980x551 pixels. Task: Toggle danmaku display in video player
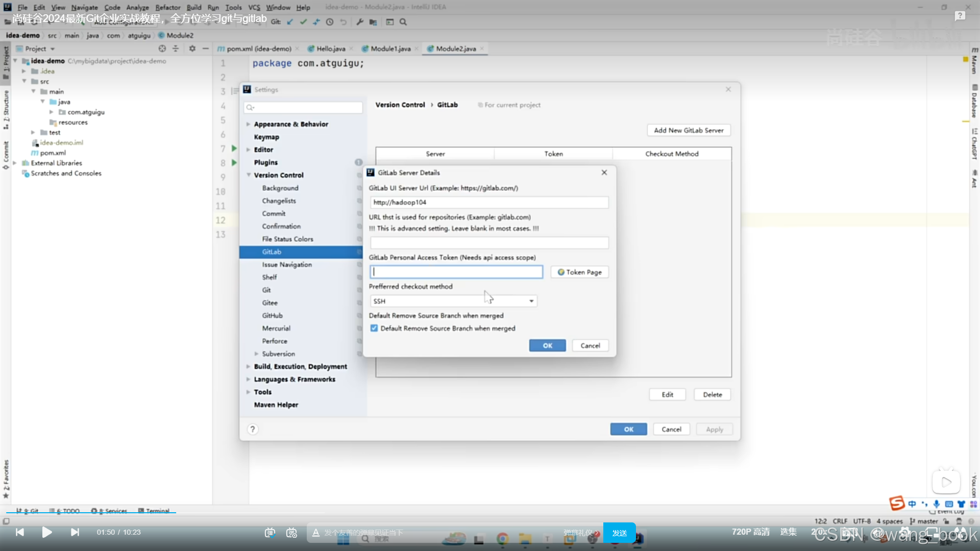pos(270,533)
